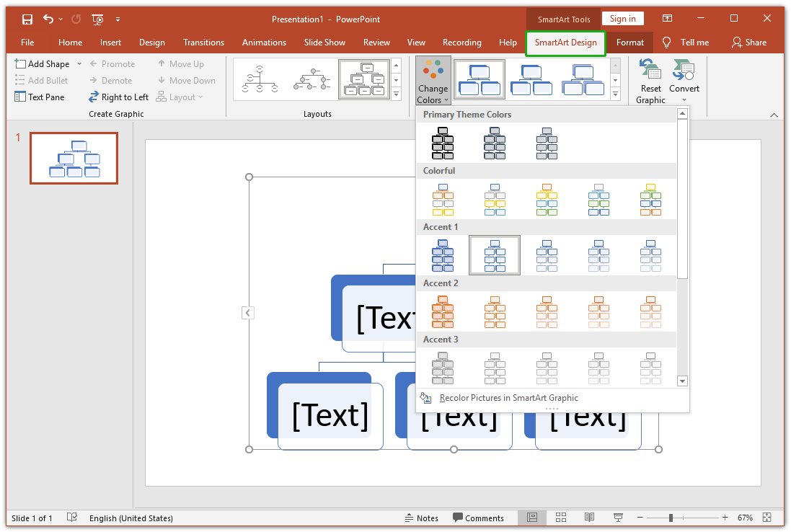This screenshot has width=791, height=532.
Task: Click Layouts gallery scroll-down arrow
Action: coord(397,80)
